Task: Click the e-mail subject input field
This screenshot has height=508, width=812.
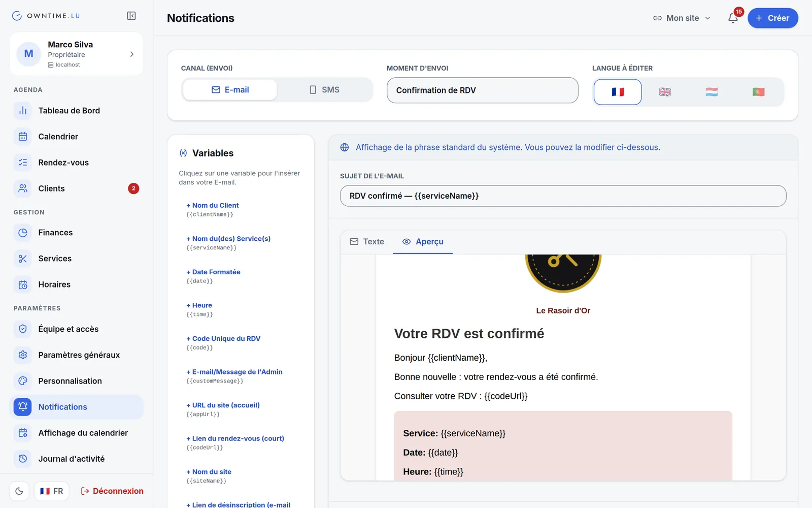Action: click(563, 196)
